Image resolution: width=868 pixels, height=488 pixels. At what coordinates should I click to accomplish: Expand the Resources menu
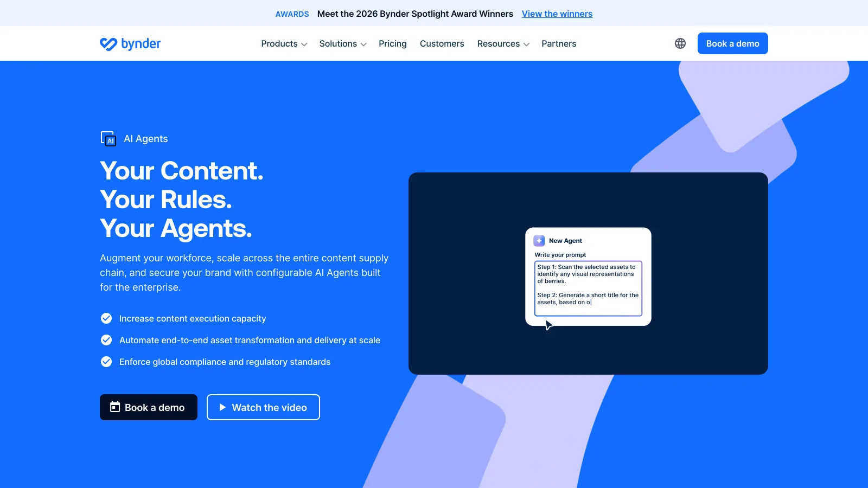pyautogui.click(x=503, y=43)
